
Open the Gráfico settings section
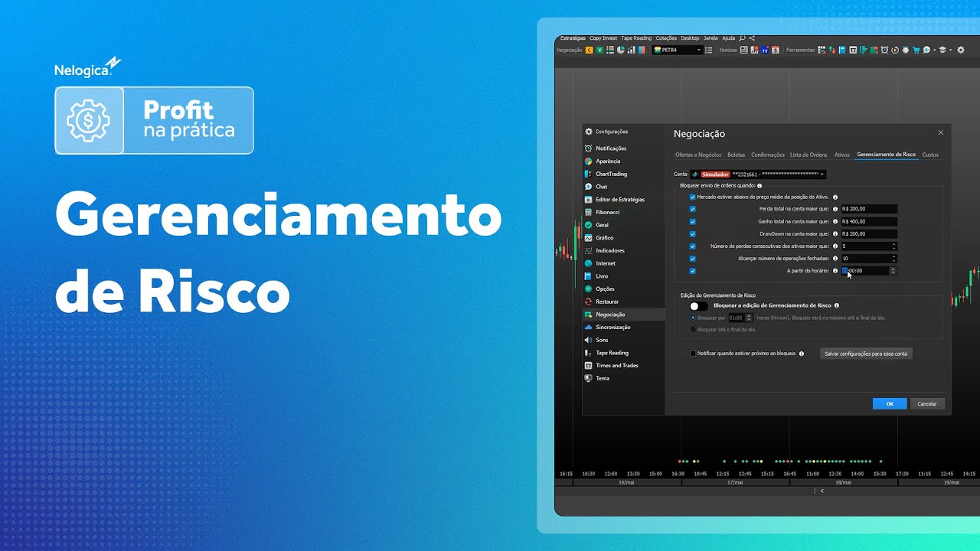(x=605, y=238)
